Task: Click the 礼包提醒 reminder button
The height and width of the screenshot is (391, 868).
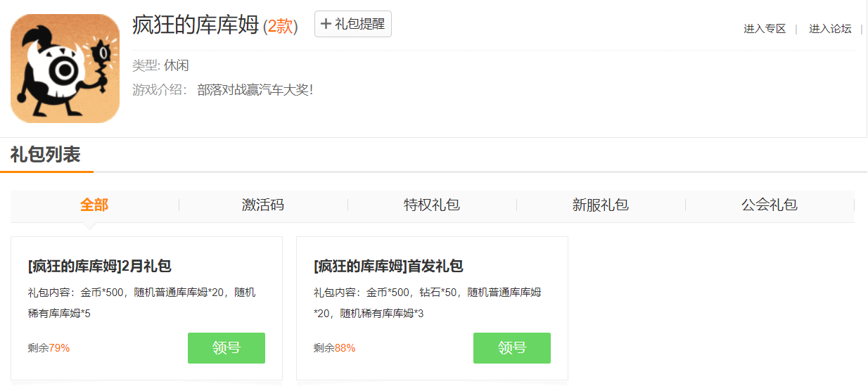Action: coord(352,24)
